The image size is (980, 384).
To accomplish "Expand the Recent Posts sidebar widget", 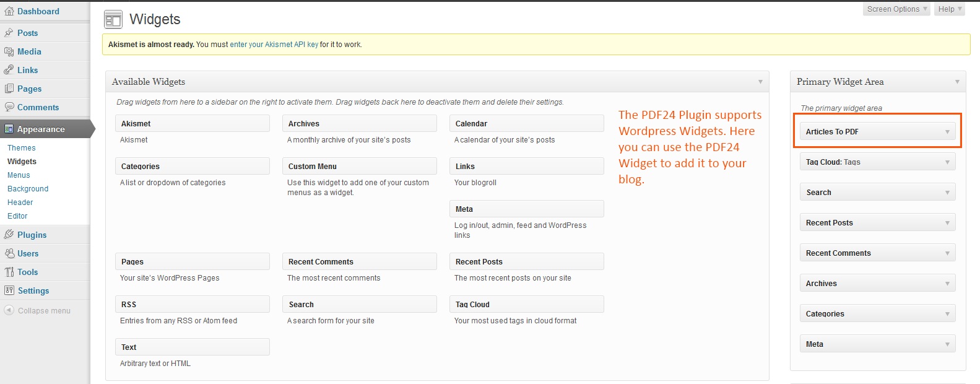I will coord(947,223).
